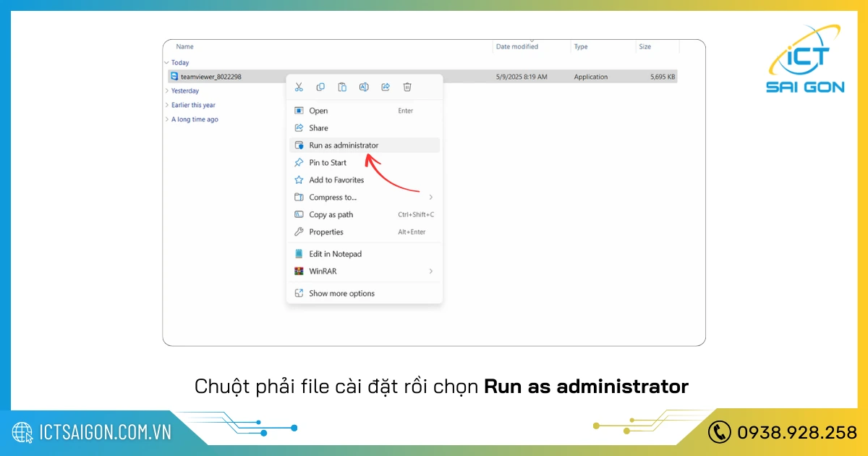Click the Cut scissors icon in context menu
The width and height of the screenshot is (868, 456).
[x=299, y=87]
